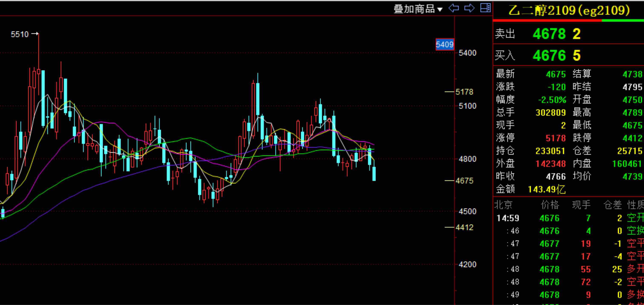Click the 4412 limit-down axis marker
Image resolution: width=644 pixels, height=305 pixels.
[464, 227]
